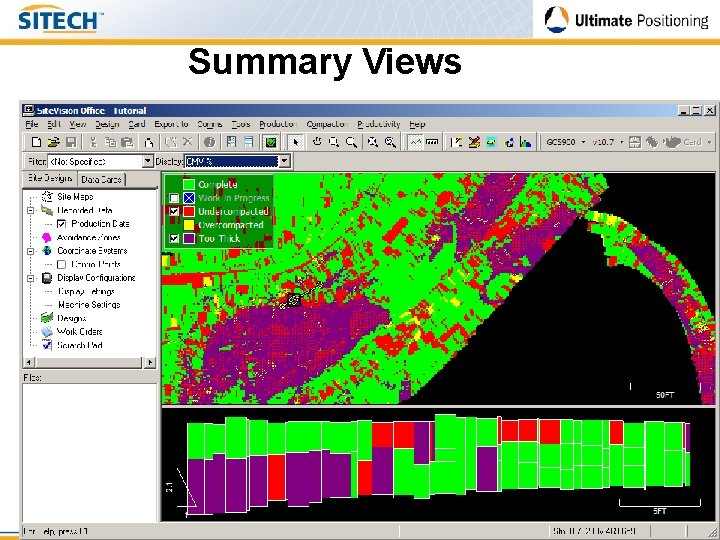
Task: Click the green Designs tree icon
Action: pos(47,318)
